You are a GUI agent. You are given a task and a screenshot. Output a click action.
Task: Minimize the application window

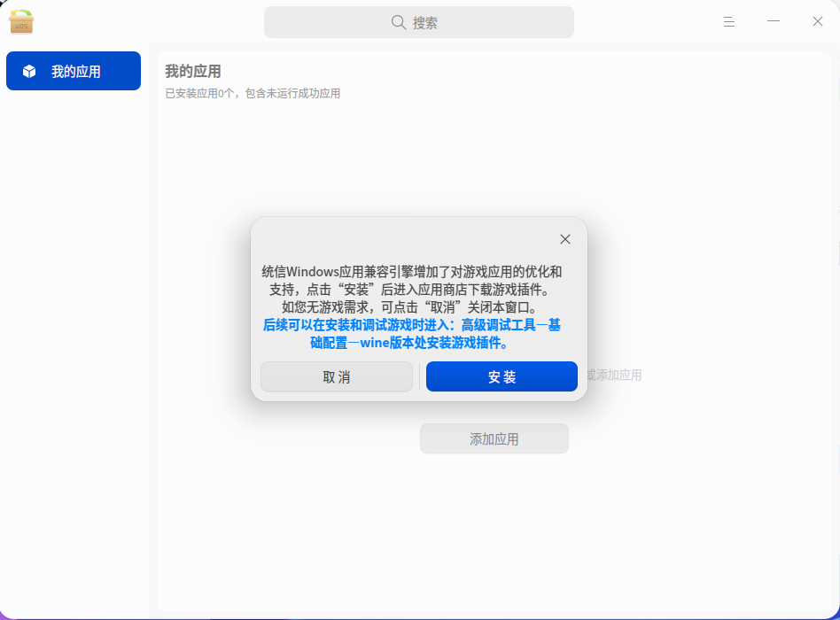click(773, 21)
